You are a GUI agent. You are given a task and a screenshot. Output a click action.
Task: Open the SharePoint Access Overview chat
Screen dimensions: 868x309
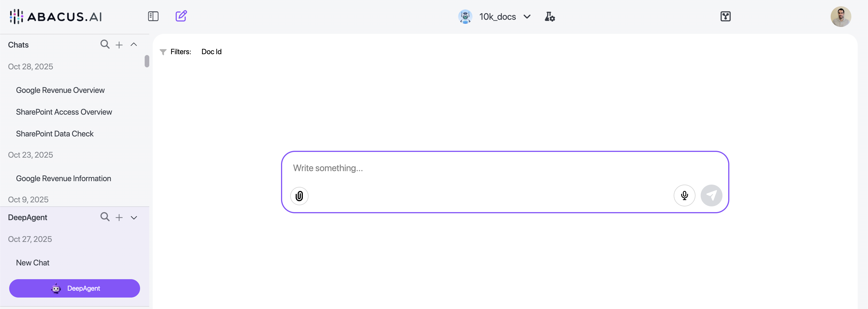click(64, 112)
